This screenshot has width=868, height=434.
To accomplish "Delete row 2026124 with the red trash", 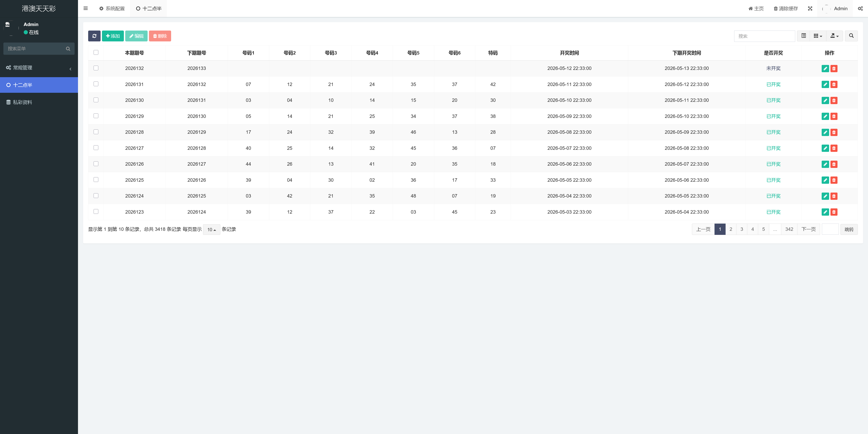I will click(834, 196).
